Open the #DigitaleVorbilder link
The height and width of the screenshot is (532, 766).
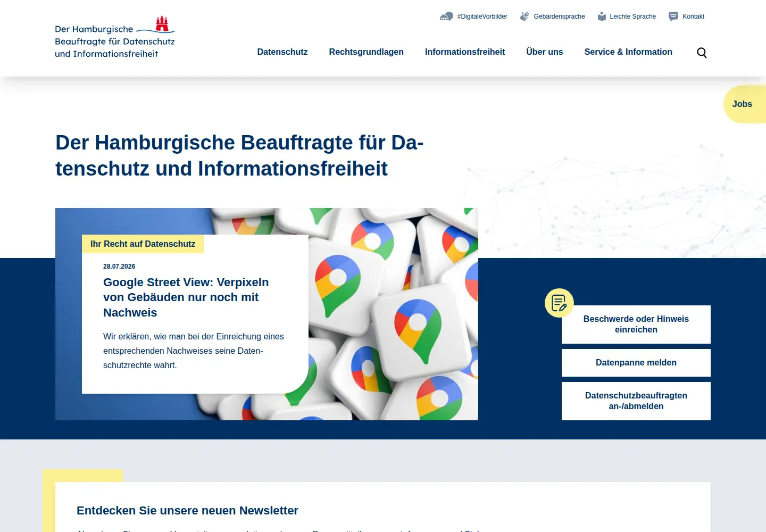482,16
